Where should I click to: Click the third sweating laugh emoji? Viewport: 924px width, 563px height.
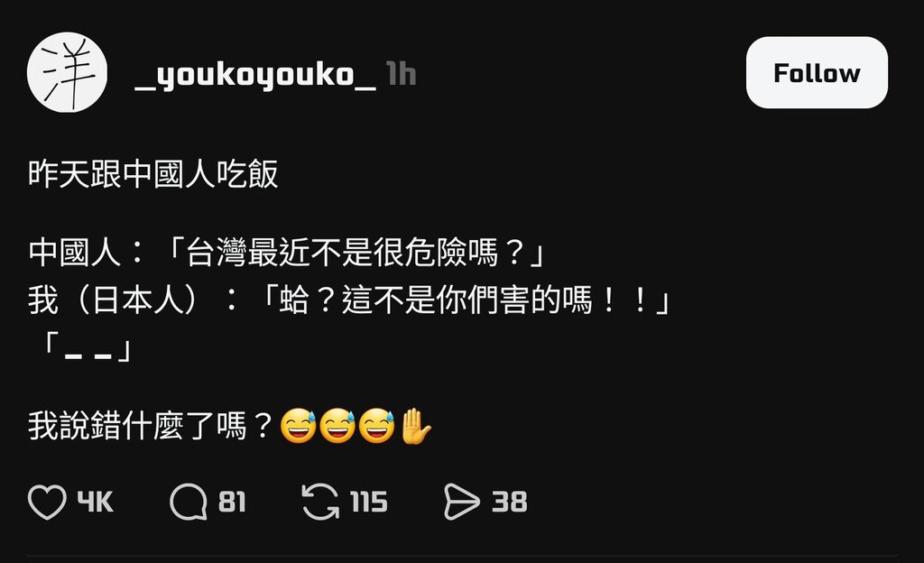tap(376, 426)
